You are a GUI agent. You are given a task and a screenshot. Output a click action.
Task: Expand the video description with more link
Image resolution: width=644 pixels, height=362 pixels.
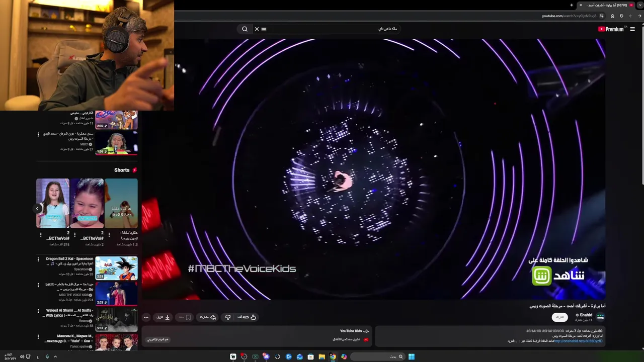click(512, 341)
